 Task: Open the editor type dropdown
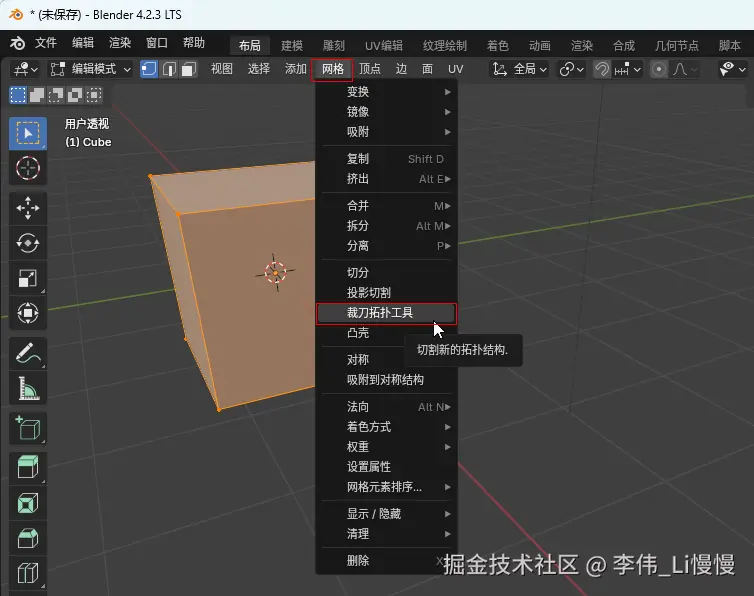[x=25, y=69]
